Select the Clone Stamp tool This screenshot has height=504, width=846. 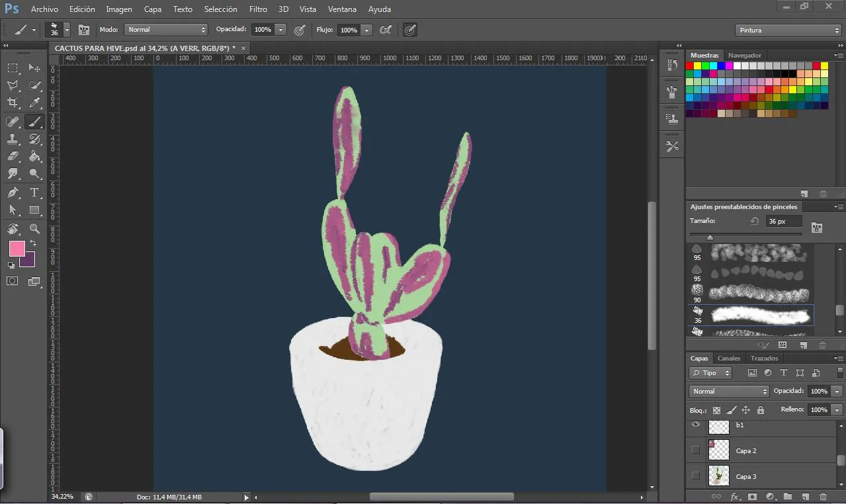(13, 140)
